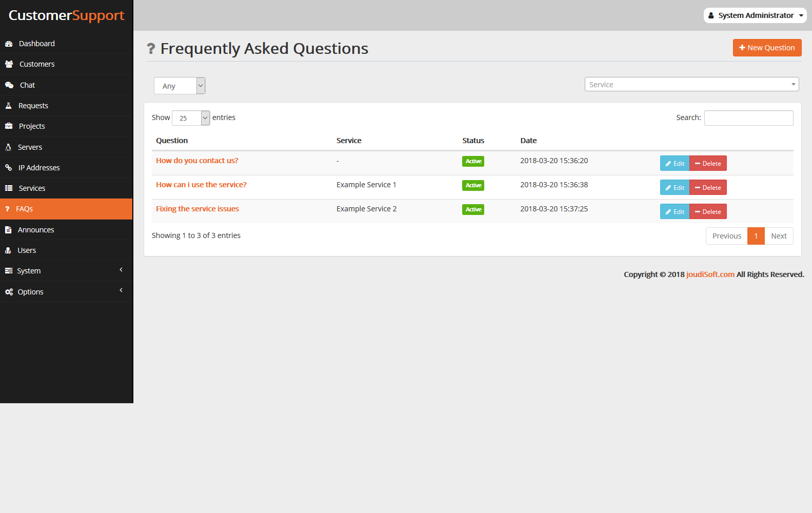Click the Customers group icon
This screenshot has width=812, height=513.
pos(9,64)
